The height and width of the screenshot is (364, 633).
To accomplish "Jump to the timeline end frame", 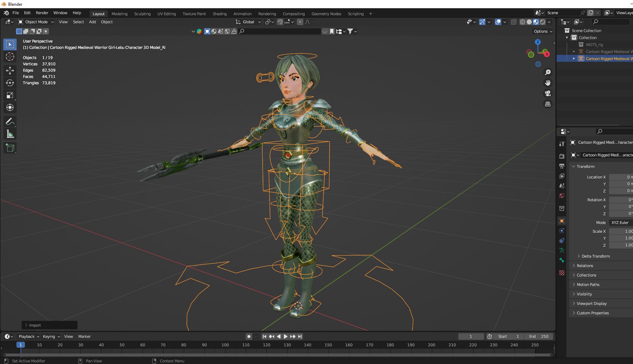I will pos(300,336).
